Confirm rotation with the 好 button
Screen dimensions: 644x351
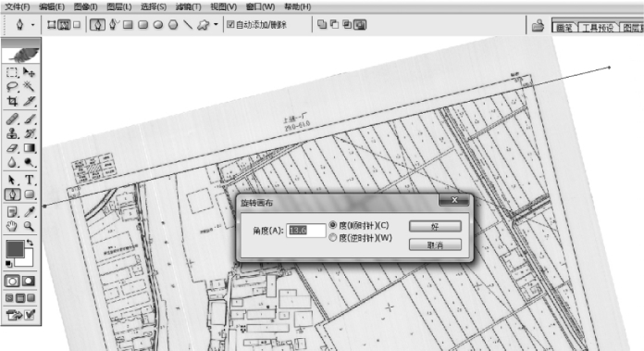tap(435, 227)
